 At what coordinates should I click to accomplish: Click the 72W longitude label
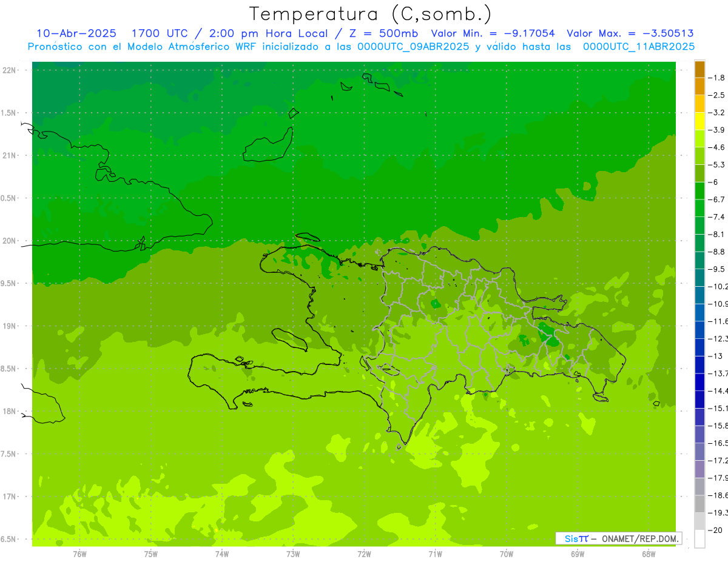(x=364, y=554)
